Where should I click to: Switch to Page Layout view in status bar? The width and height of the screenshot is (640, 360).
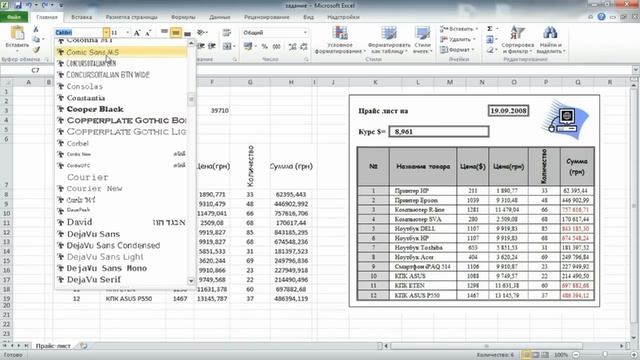pyautogui.click(x=536, y=355)
